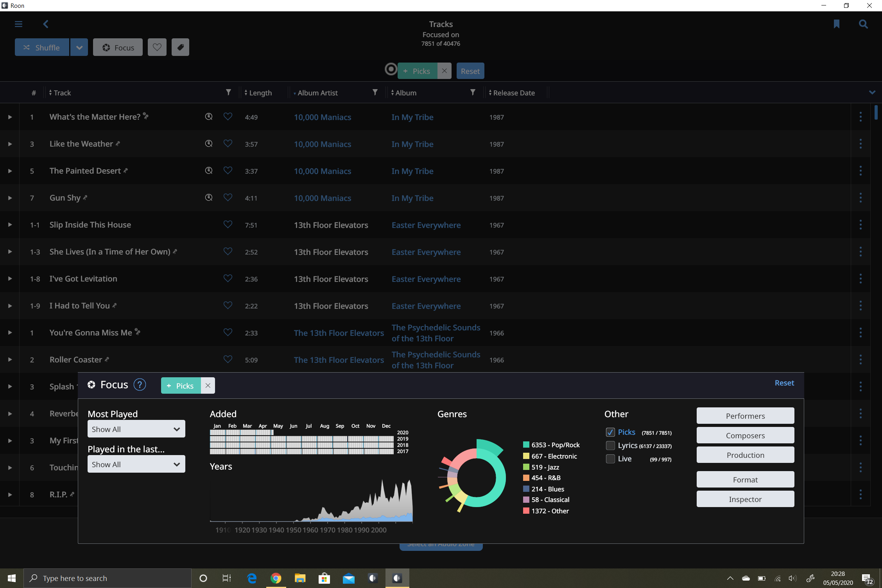The height and width of the screenshot is (588, 882).
Task: Open Windows Start menu
Action: (12, 578)
